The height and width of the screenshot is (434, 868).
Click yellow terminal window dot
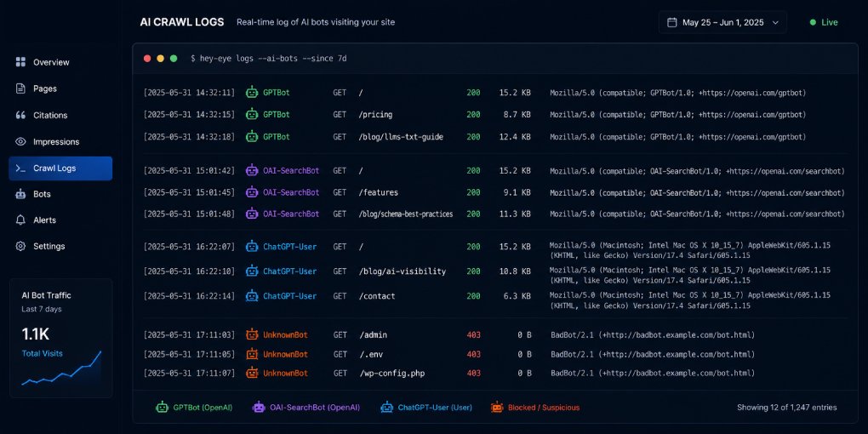[161, 58]
